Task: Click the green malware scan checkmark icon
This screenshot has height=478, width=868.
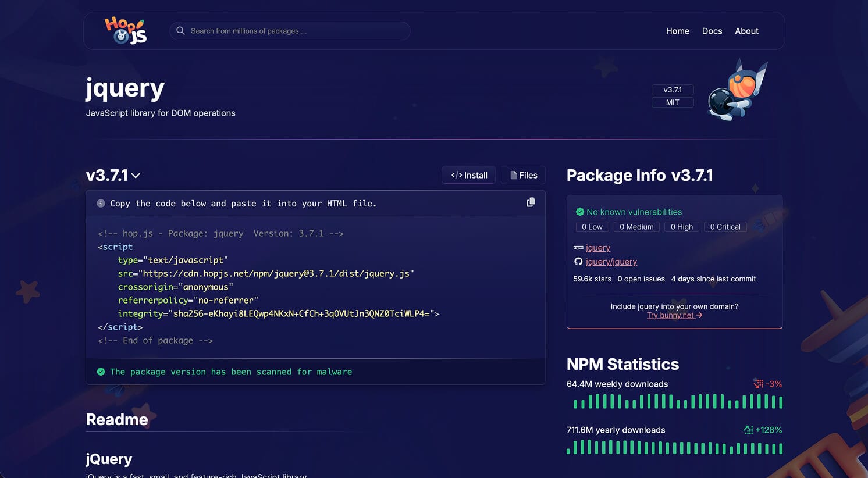Action: click(x=101, y=372)
